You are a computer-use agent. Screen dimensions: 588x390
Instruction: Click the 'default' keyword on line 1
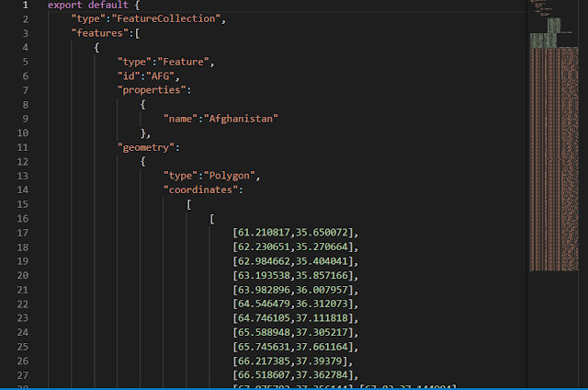108,5
